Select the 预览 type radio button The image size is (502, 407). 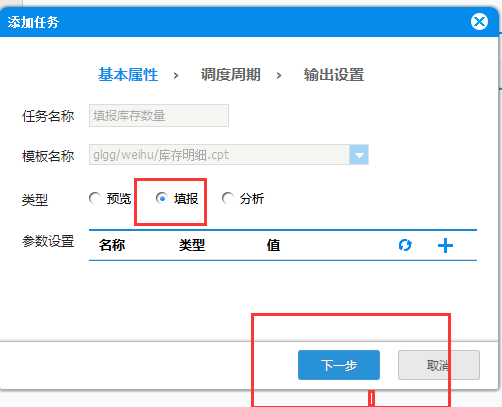click(95, 198)
